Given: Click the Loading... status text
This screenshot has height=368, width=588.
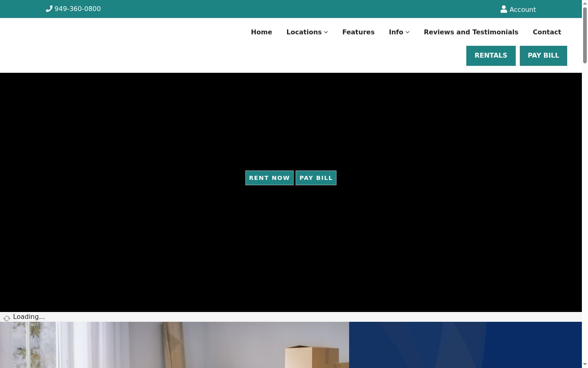Looking at the screenshot, I should point(29,317).
